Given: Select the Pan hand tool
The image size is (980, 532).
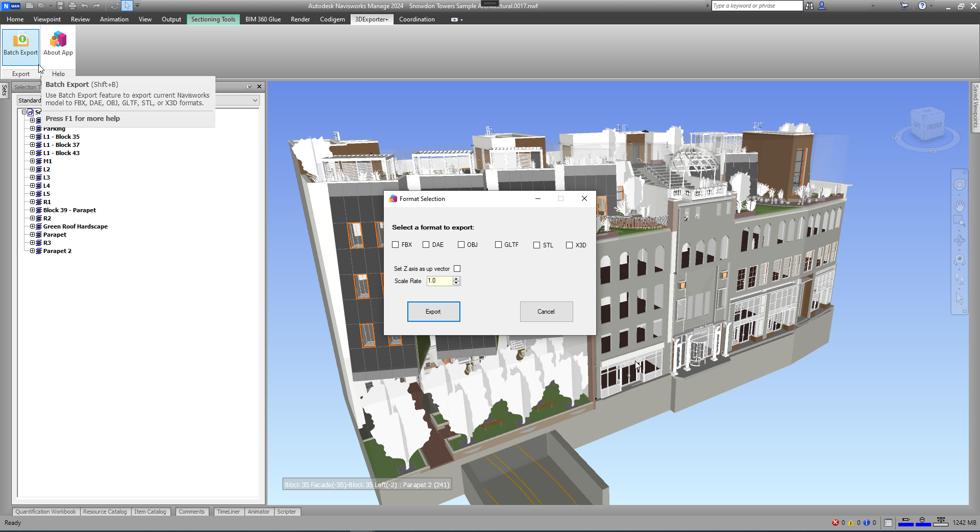Looking at the screenshot, I should point(960,206).
